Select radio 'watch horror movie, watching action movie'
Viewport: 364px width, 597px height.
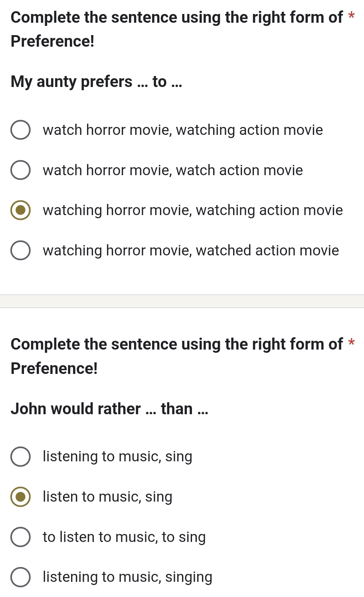tap(20, 130)
